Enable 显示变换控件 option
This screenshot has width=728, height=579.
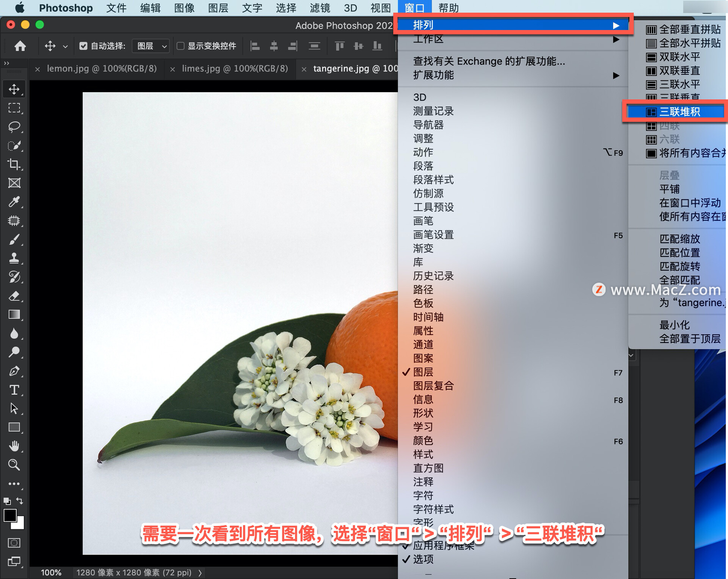[x=181, y=46]
